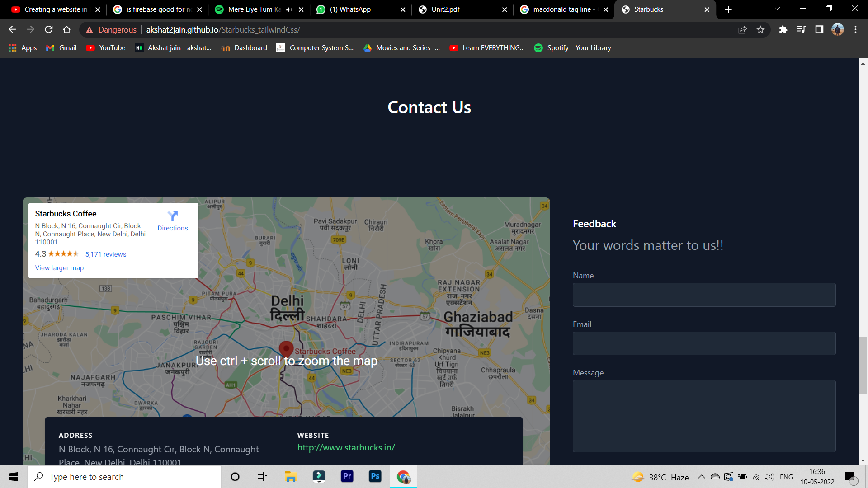Open Photoshop from the taskbar
This screenshot has height=488, width=868.
(375, 476)
